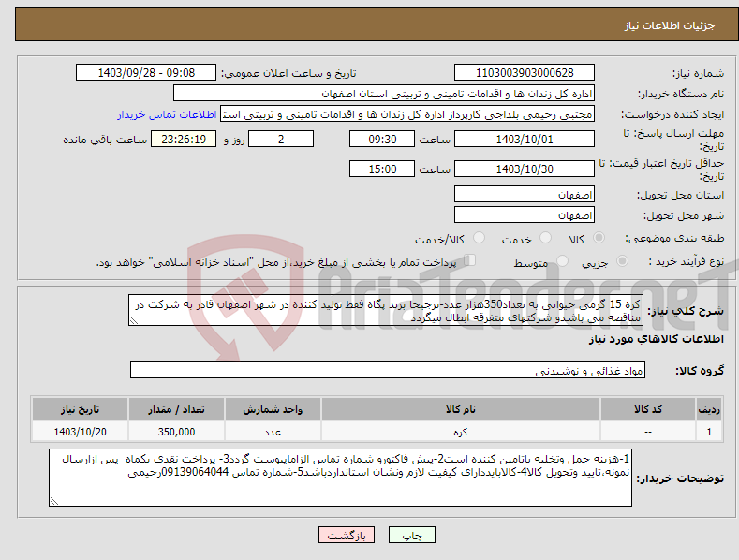Click the ردیف column header
The width and height of the screenshot is (739, 560).
click(x=709, y=409)
